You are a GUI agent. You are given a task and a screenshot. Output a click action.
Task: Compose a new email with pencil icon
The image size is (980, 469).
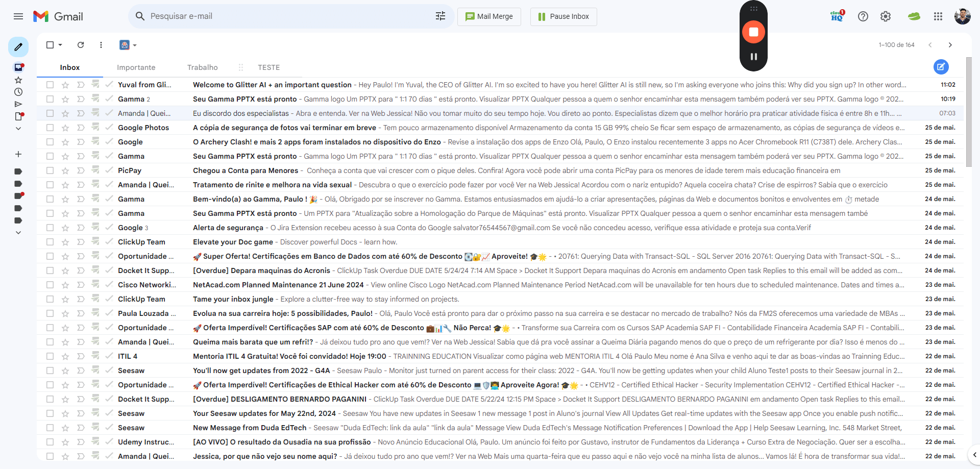click(x=18, y=47)
